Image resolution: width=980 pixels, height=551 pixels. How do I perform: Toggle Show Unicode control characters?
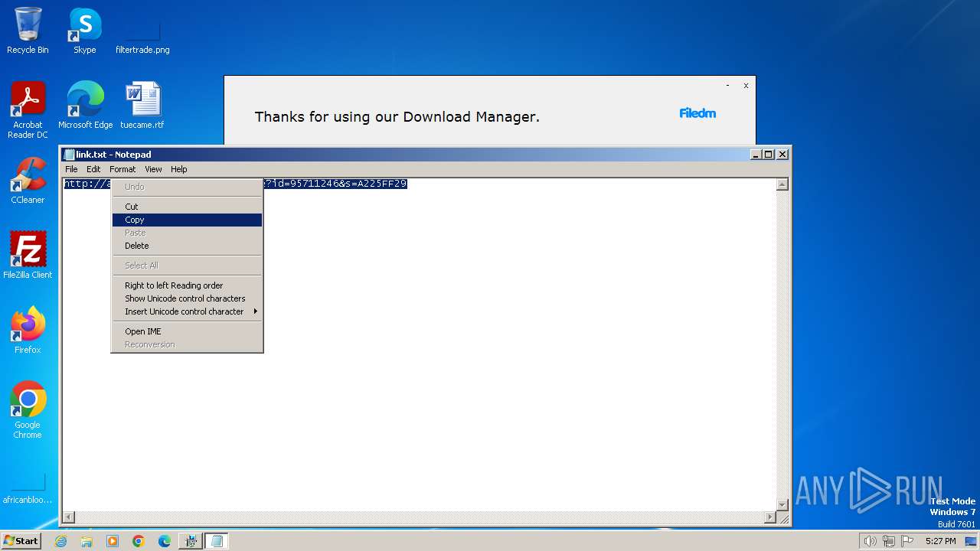tap(187, 298)
